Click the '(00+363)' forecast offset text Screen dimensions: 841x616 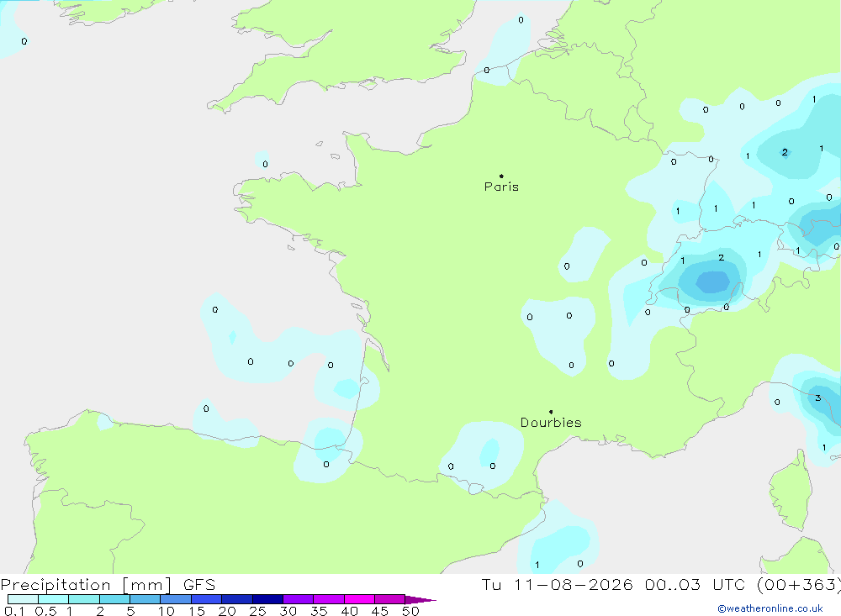point(798,585)
